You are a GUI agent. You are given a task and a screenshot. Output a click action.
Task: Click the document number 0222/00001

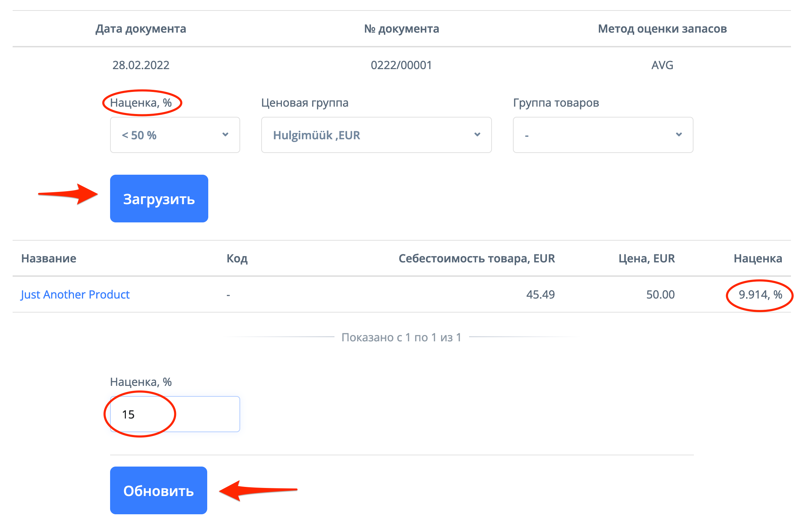click(x=401, y=65)
